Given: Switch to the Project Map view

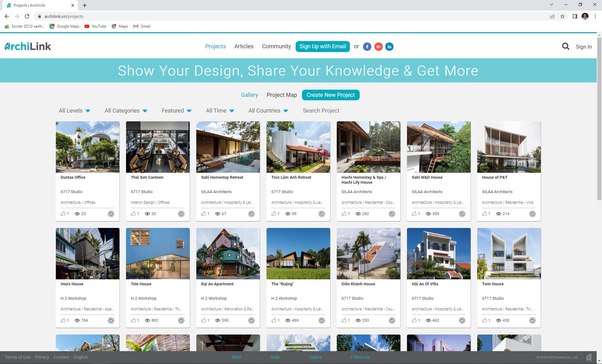Looking at the screenshot, I should point(282,95).
